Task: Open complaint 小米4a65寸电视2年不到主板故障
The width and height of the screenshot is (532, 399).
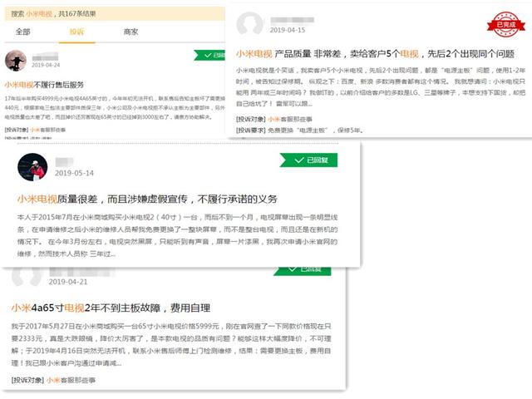Action: click(x=111, y=308)
